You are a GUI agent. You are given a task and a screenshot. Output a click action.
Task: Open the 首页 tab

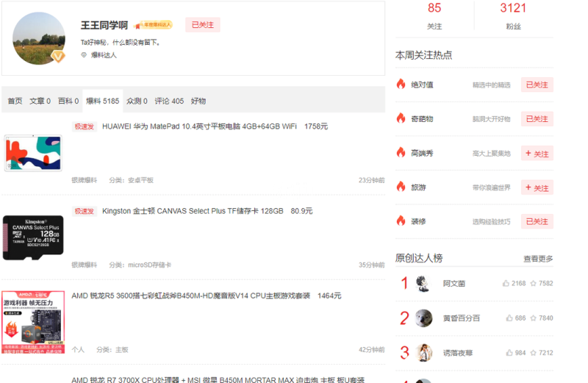15,101
